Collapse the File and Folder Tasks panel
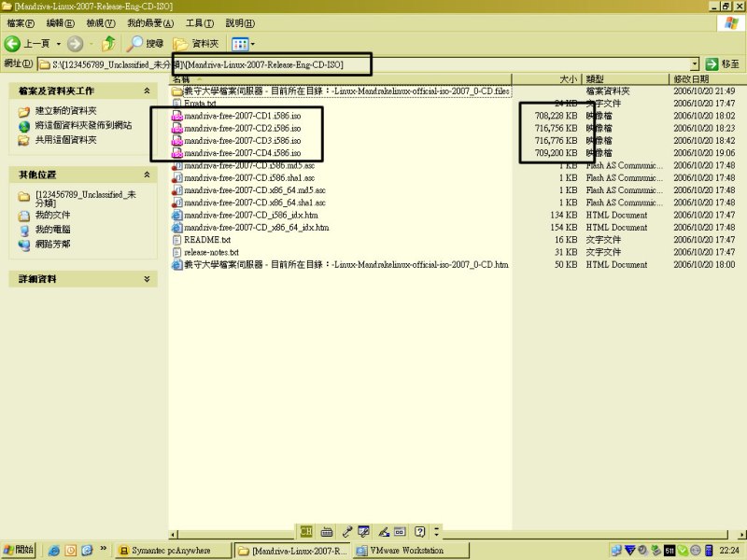Image resolution: width=747 pixels, height=560 pixels. pos(147,91)
